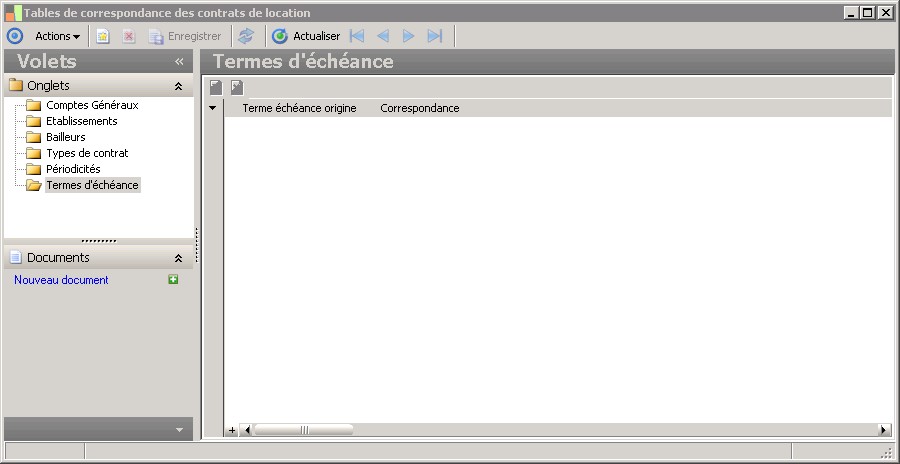Viewport: 900px width, 464px height.
Task: Click the two-arrow sync icon in toolbar
Action: [x=246, y=36]
